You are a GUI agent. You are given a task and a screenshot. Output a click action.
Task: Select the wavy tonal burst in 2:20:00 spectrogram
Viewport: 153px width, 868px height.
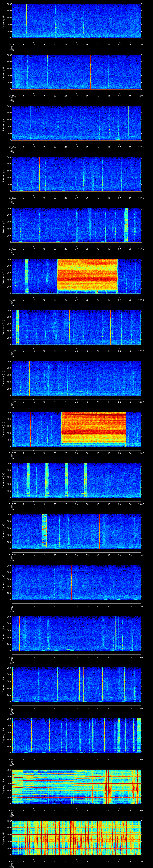click(x=44, y=531)
